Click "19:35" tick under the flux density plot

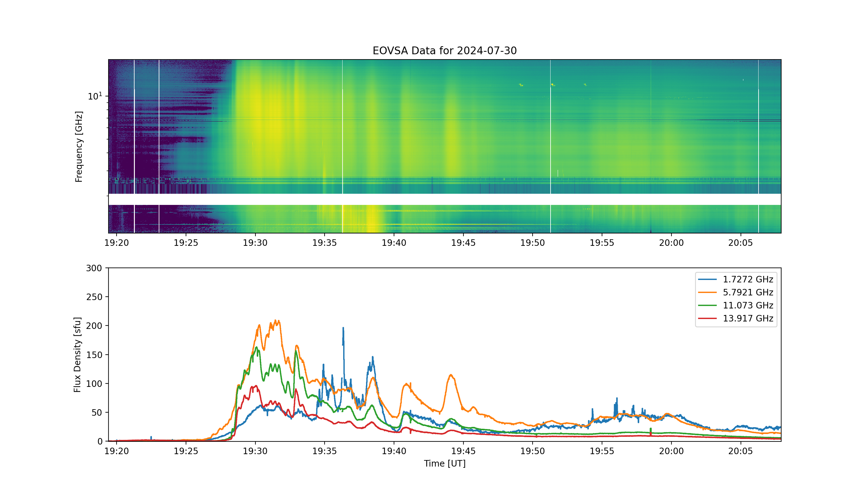tap(325, 451)
